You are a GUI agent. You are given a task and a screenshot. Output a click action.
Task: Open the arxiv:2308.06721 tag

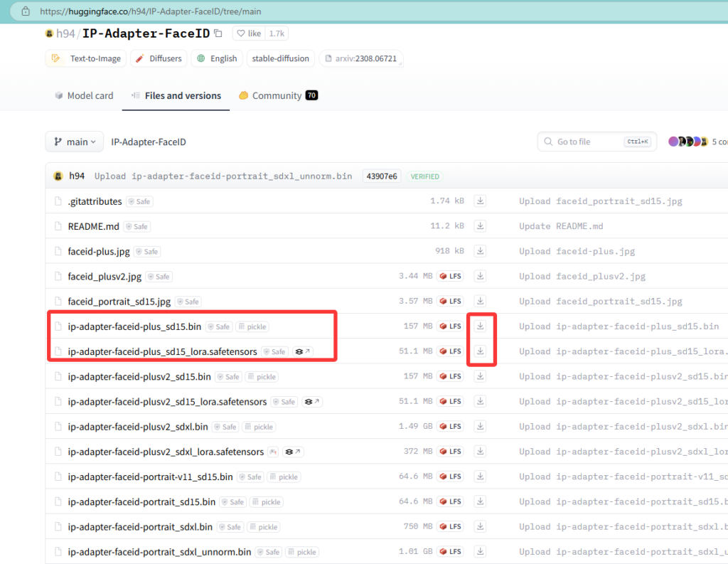361,58
